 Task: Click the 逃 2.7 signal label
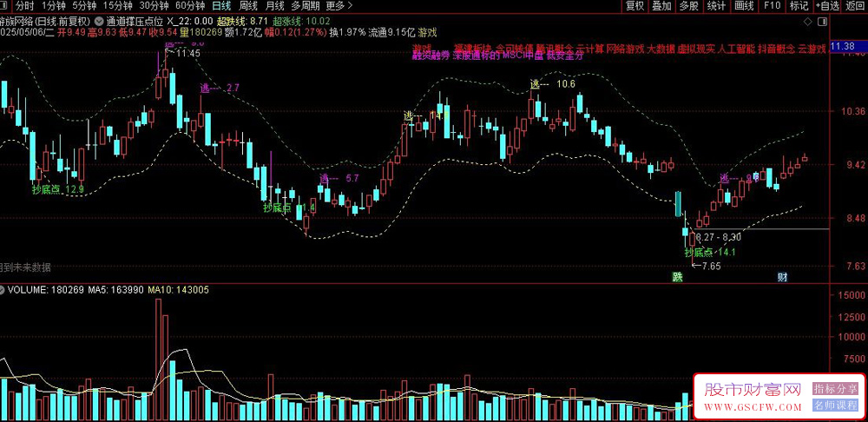pos(220,88)
